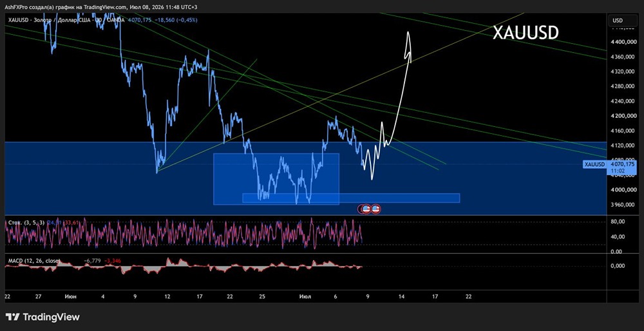Select the small inner blue rectangle zone

coord(276,178)
